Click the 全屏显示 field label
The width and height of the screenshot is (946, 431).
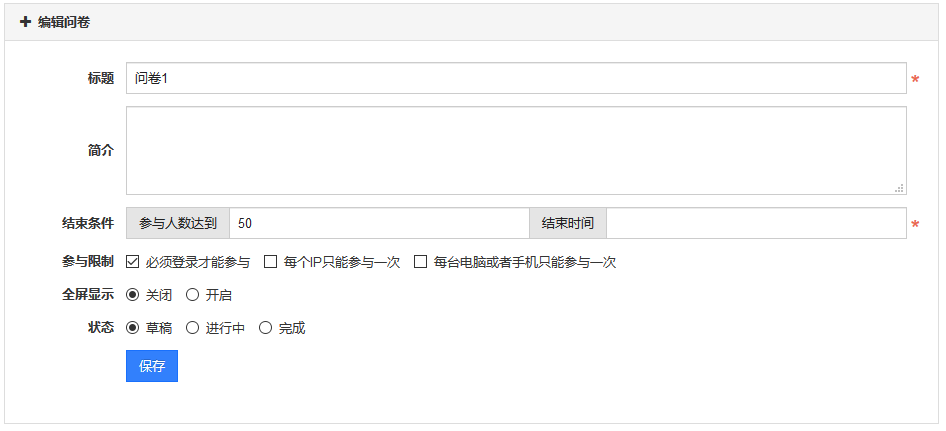tap(87, 295)
